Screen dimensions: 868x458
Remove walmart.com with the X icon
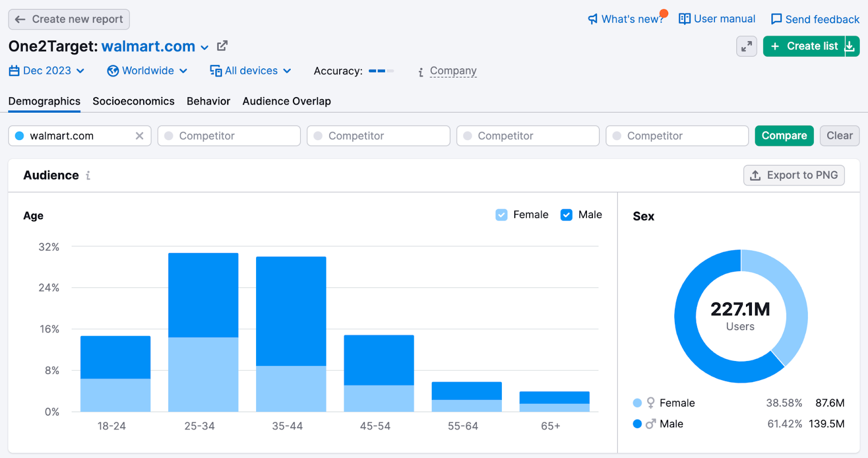pyautogui.click(x=139, y=136)
